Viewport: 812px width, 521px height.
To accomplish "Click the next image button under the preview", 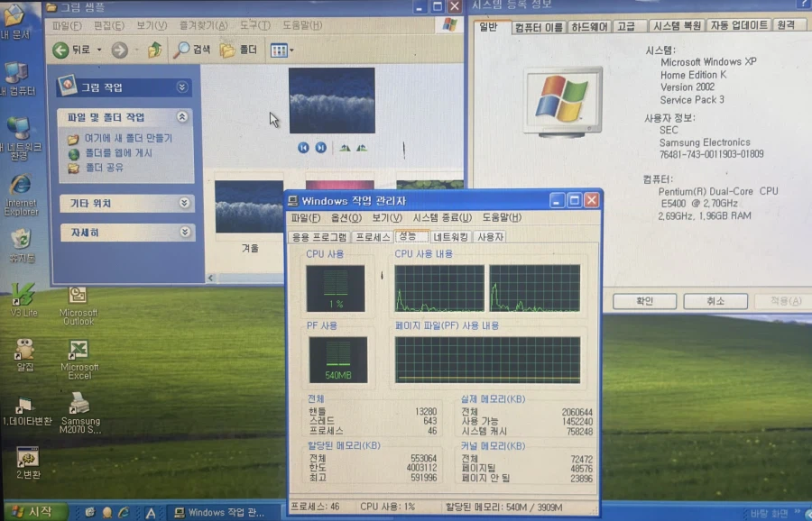I will coord(321,148).
